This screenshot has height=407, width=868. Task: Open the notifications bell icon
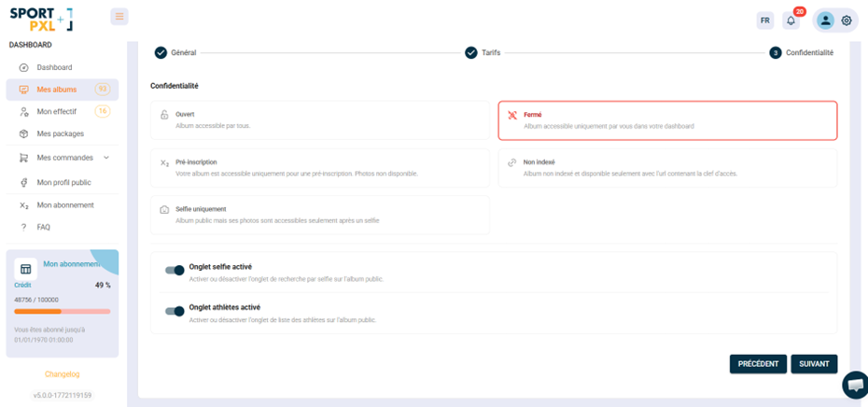791,21
